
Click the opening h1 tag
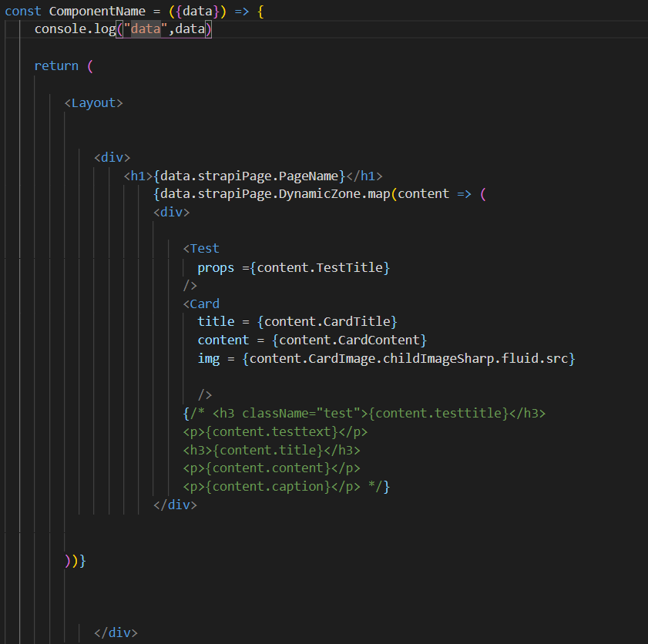pos(138,176)
